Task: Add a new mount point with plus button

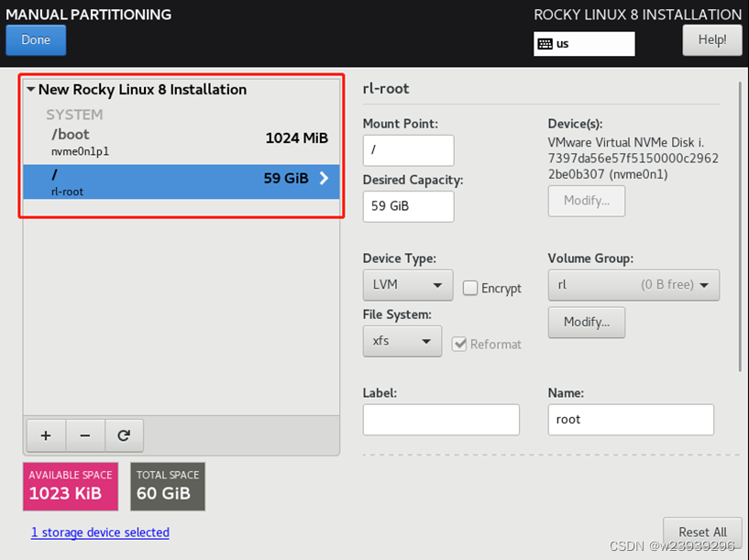Action: coord(46,435)
